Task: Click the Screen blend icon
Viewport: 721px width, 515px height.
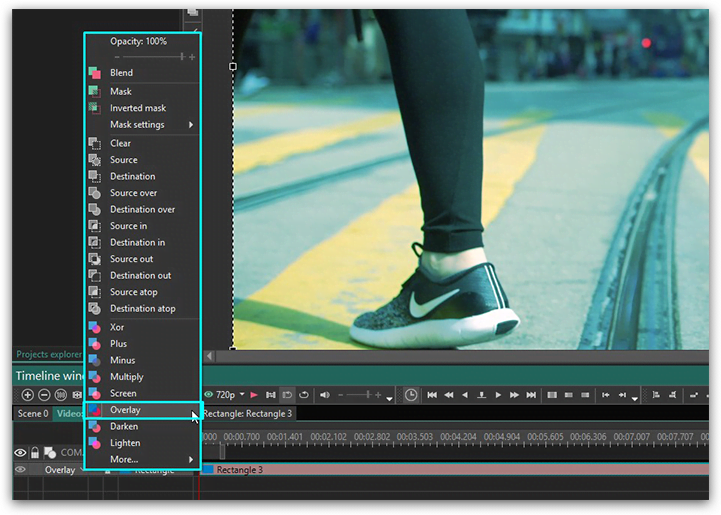Action: pyautogui.click(x=95, y=394)
